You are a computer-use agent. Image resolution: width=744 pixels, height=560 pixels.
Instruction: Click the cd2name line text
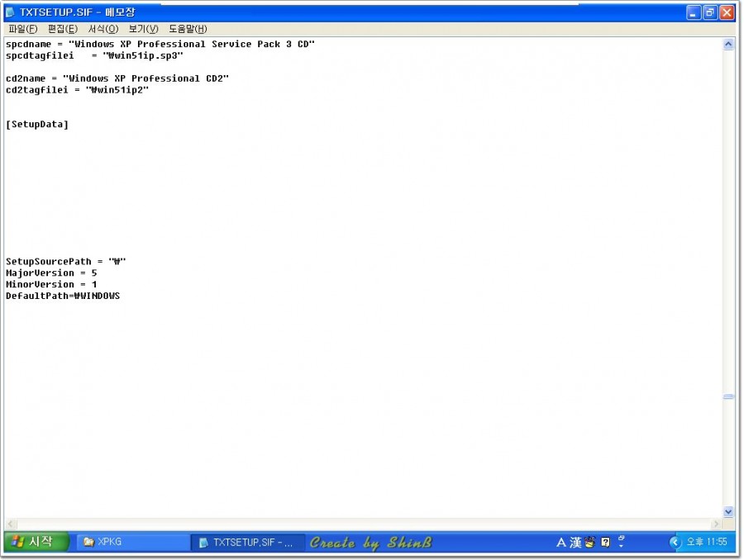117,78
